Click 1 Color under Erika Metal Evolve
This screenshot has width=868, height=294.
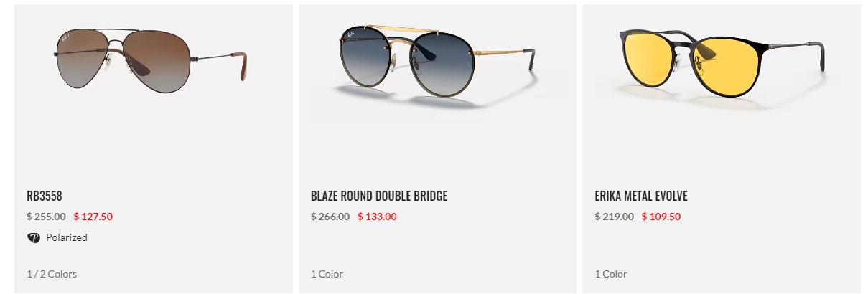coord(611,274)
